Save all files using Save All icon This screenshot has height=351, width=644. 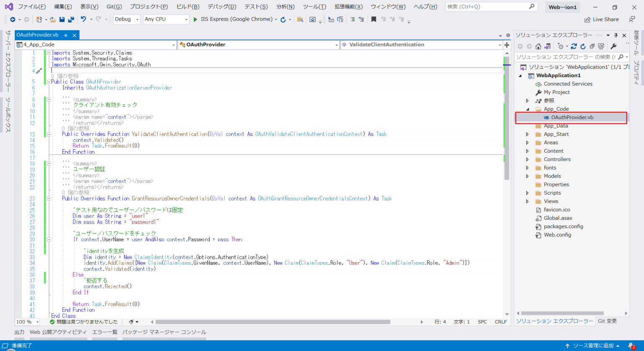[70, 19]
